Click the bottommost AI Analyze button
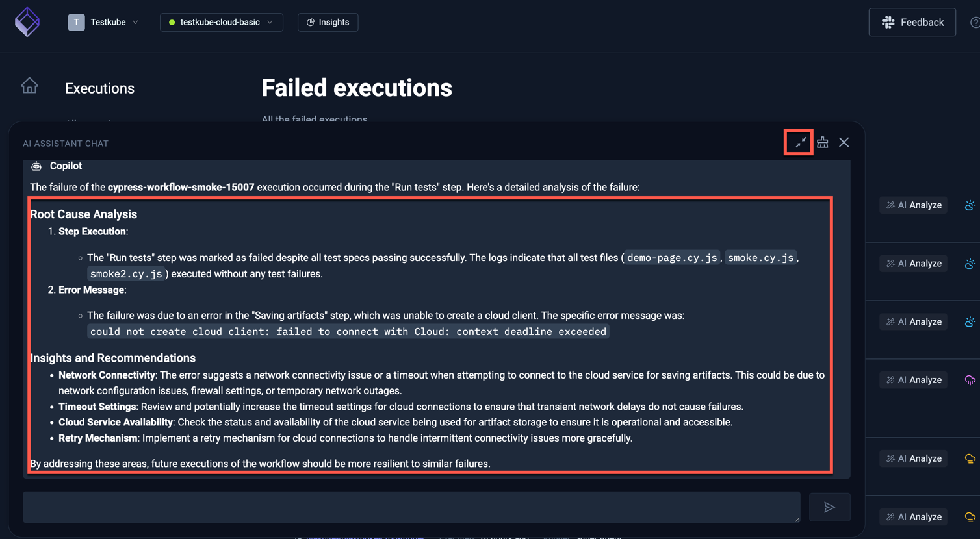 [914, 517]
